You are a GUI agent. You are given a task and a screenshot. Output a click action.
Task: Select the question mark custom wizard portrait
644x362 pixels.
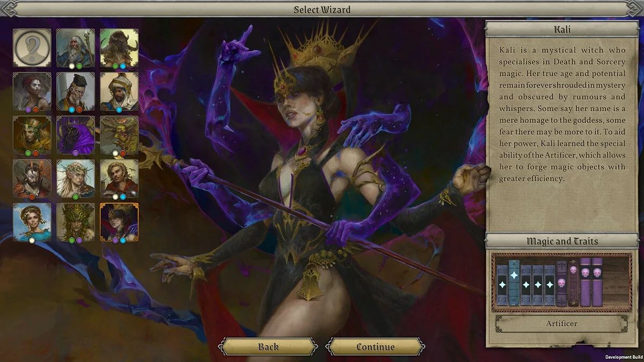tap(32, 48)
